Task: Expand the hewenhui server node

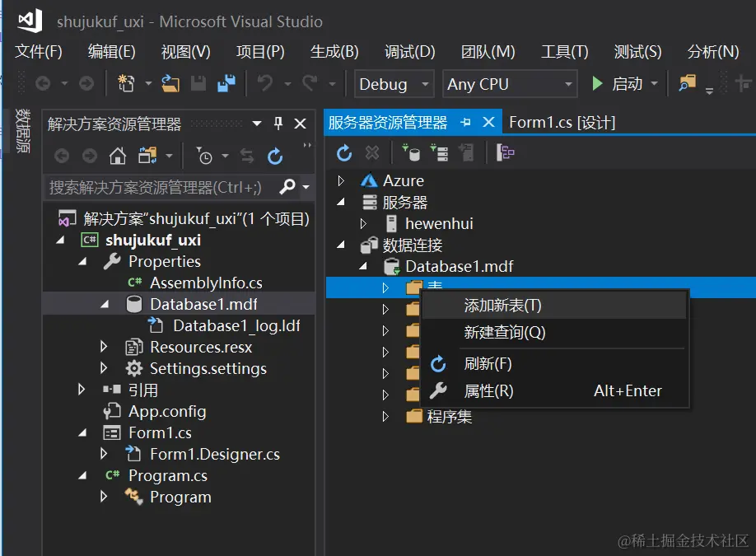Action: coord(363,224)
